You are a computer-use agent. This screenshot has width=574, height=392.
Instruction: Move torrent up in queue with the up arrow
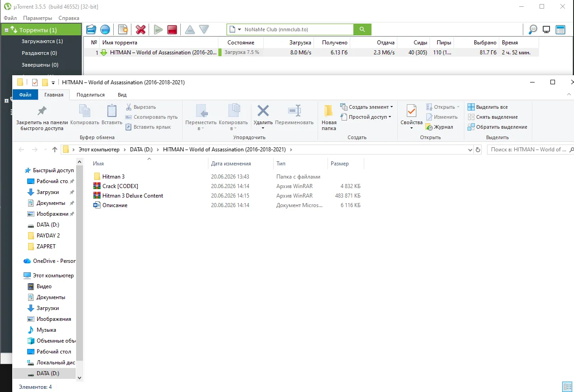(190, 29)
